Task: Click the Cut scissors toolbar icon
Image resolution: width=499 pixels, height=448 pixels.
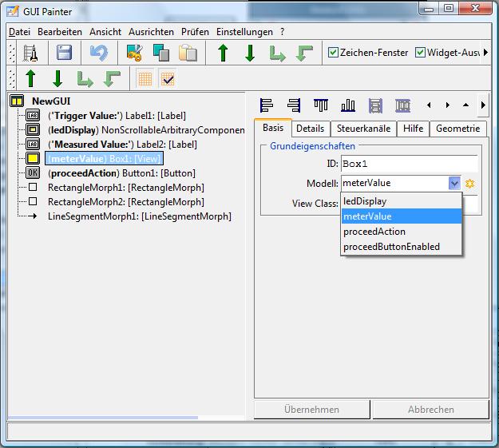Action: pyautogui.click(x=134, y=54)
